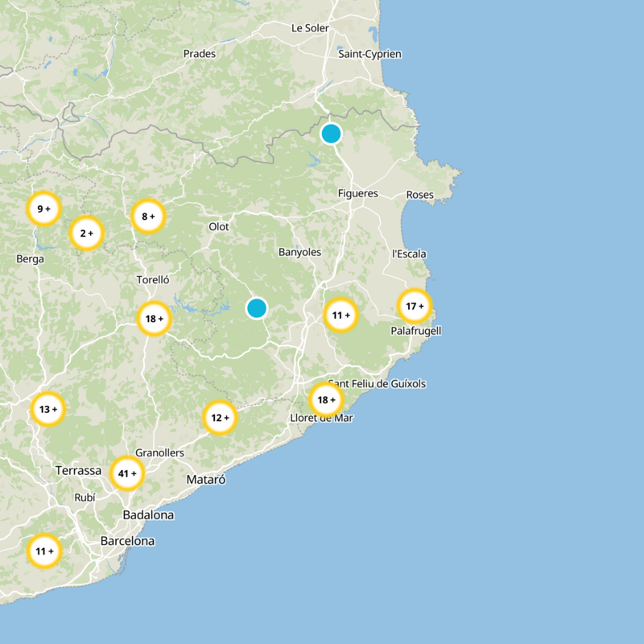This screenshot has width=644, height=644.
Task: Click the l'Escala town label
Action: [409, 254]
